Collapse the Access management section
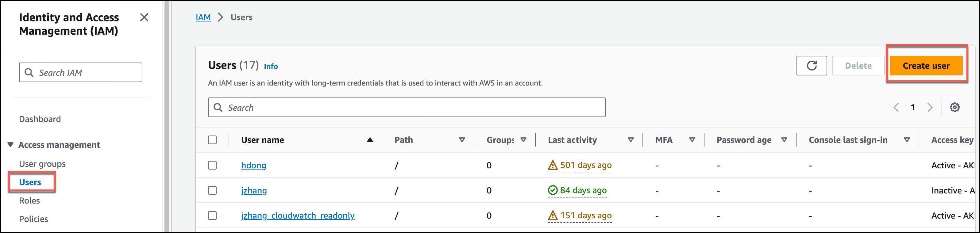Image resolution: width=980 pixels, height=233 pixels. point(11,145)
